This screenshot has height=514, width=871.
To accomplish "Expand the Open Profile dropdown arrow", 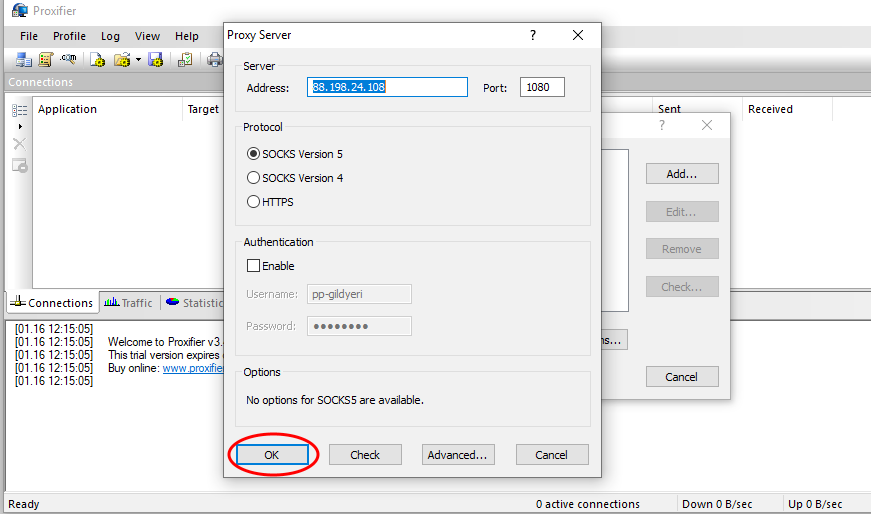I will [137, 60].
